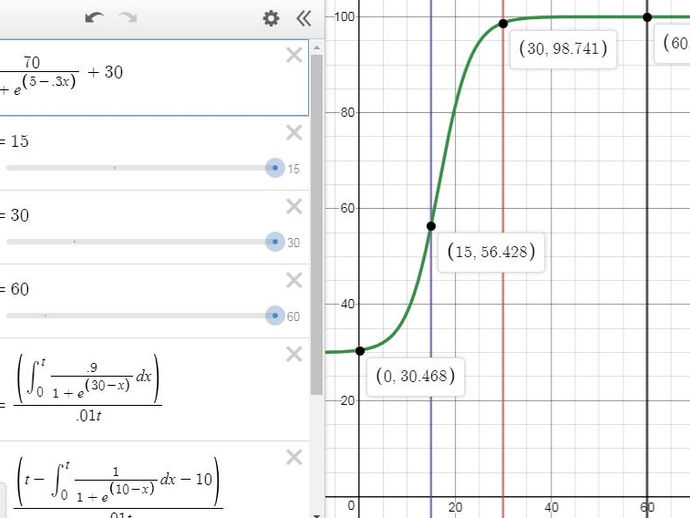Remove the slider expression equal to 60
The width and height of the screenshot is (690, 518).
pyautogui.click(x=294, y=280)
